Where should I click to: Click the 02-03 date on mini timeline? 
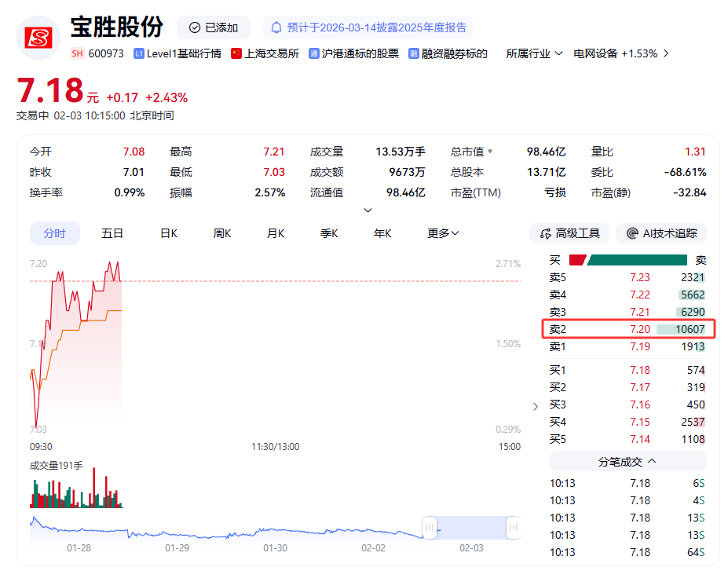coord(471,548)
